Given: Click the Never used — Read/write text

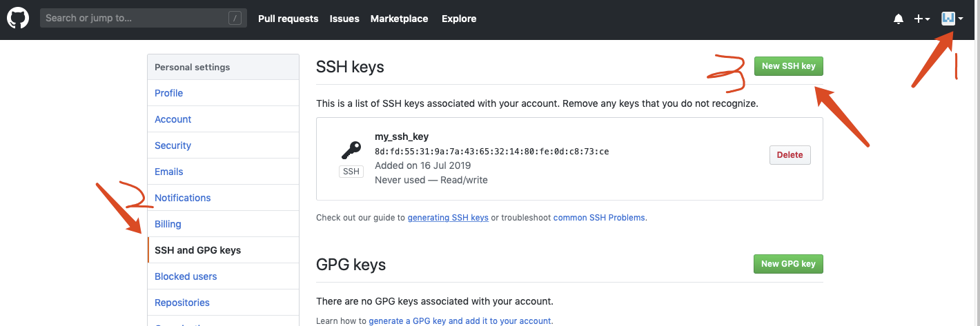Looking at the screenshot, I should pos(431,180).
